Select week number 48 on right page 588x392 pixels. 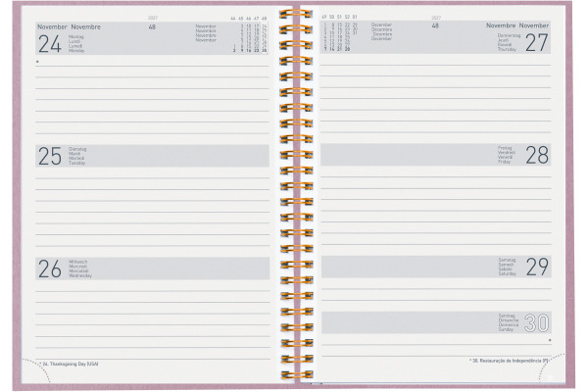click(x=435, y=25)
